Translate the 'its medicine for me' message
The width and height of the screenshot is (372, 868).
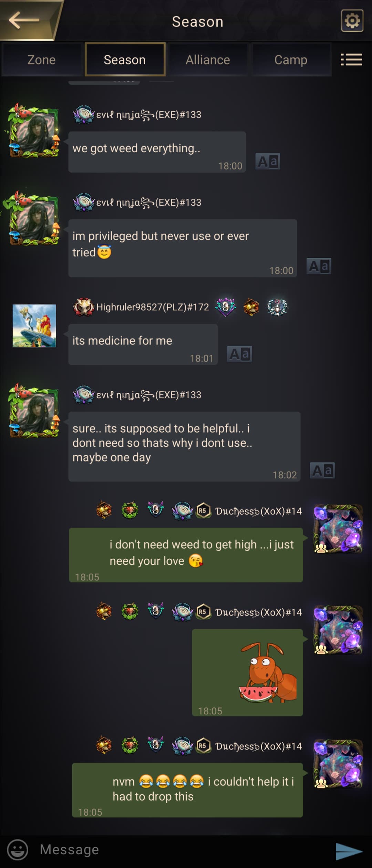coord(239,354)
